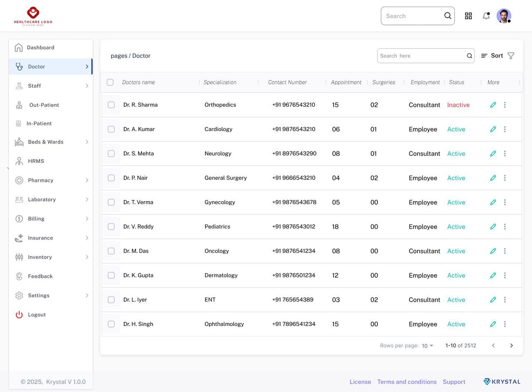Screen dimensions: 532x392
Task: Open three-dot menu for Dr. A. Kumar
Action: (505, 129)
